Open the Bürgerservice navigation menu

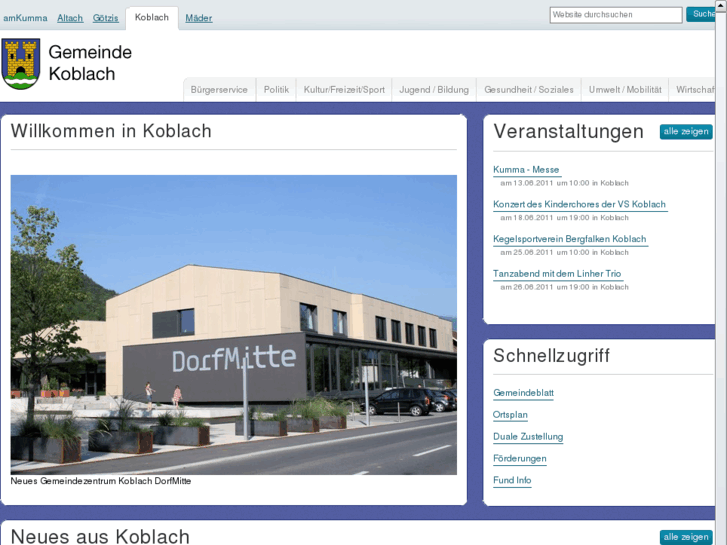click(219, 90)
